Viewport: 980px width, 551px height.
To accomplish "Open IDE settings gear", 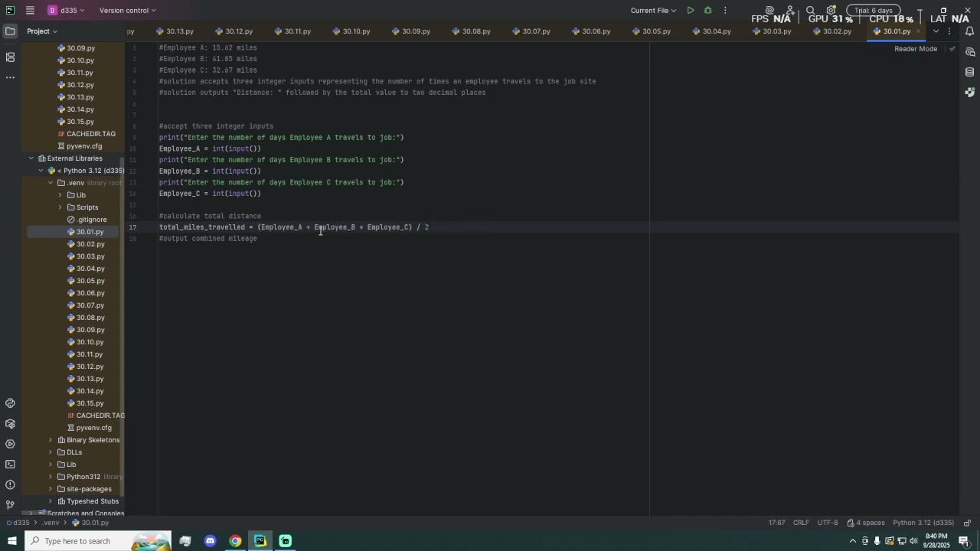I will click(x=831, y=11).
